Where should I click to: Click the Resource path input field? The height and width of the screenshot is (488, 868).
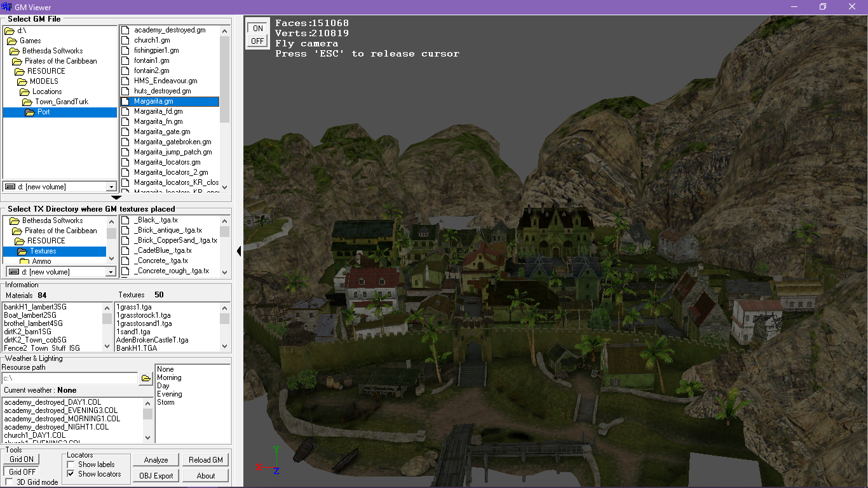tap(70, 379)
